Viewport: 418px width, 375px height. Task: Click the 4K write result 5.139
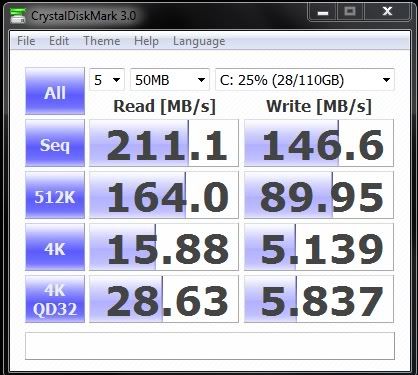pos(319,247)
